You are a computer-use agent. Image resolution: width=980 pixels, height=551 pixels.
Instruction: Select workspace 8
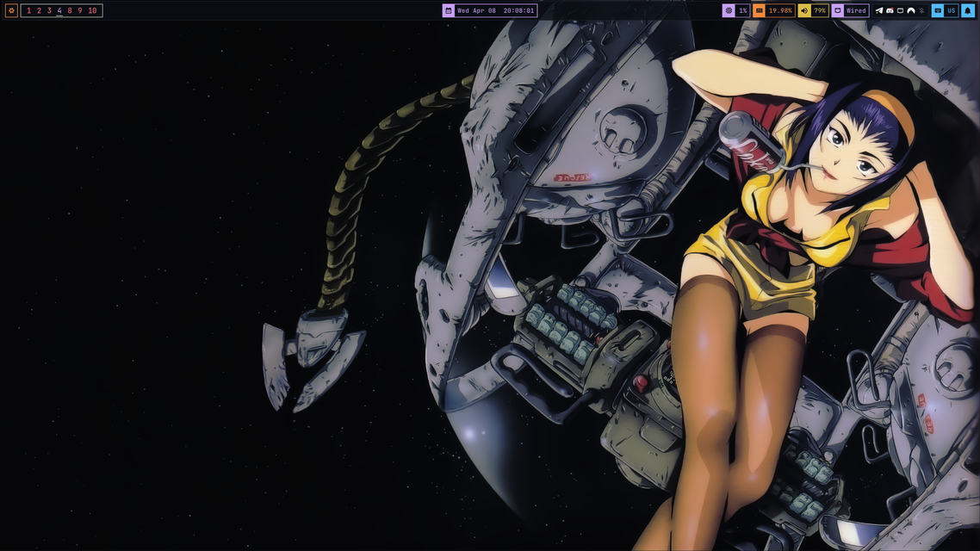tap(70, 10)
